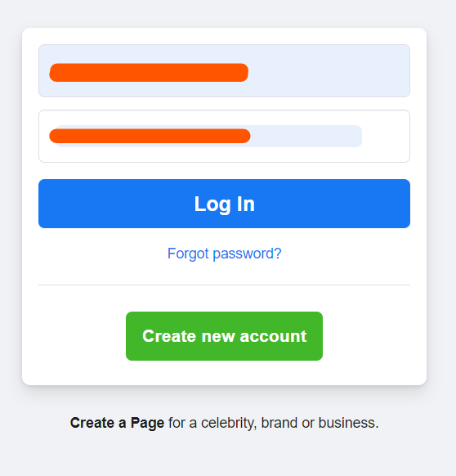The height and width of the screenshot is (476, 456).
Task: Click the Log In button
Action: 224,204
